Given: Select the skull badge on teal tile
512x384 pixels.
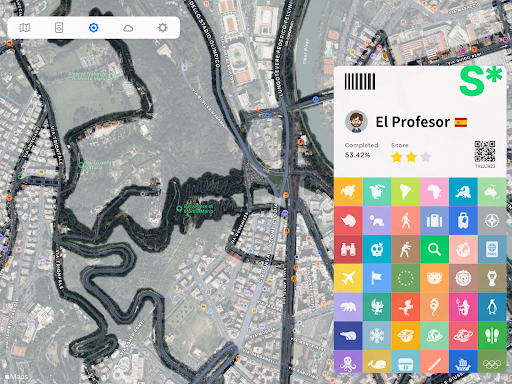Looking at the screenshot, I should pyautogui.click(x=377, y=249).
